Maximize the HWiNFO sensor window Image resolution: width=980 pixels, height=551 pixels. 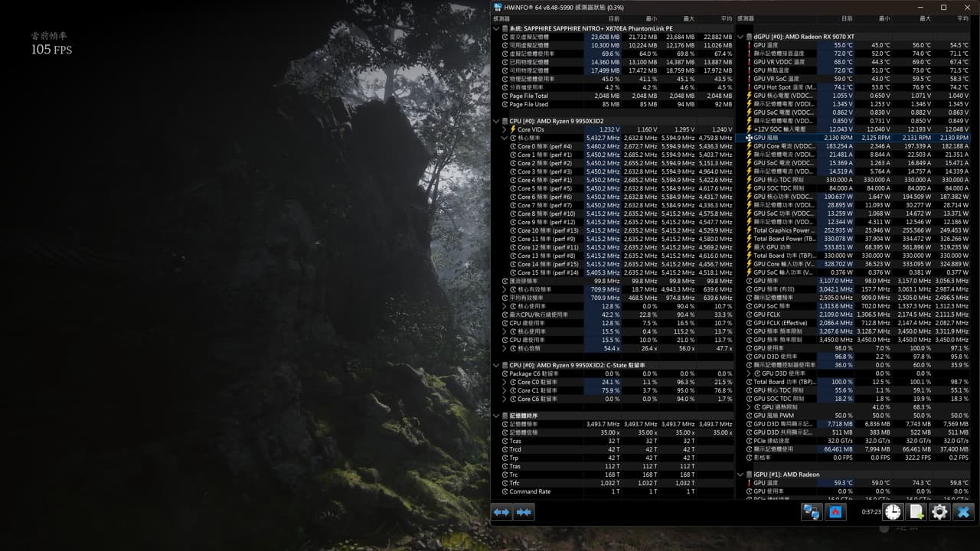tap(943, 7)
